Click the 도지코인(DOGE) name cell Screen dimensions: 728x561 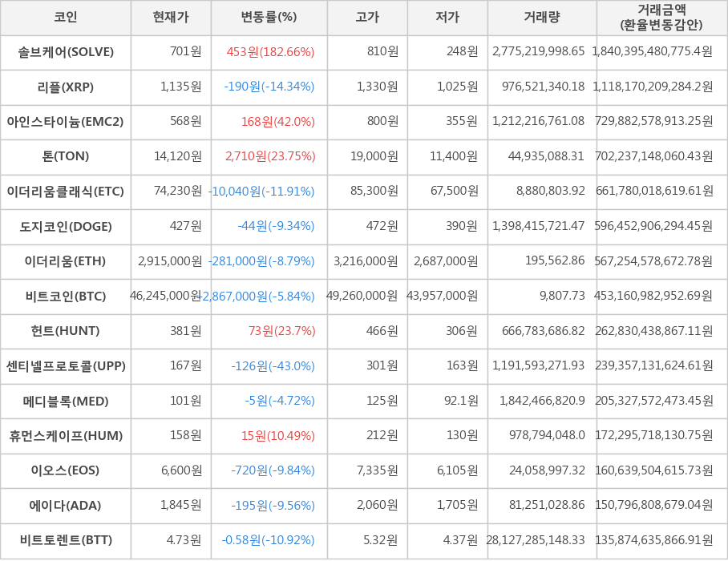[66, 226]
